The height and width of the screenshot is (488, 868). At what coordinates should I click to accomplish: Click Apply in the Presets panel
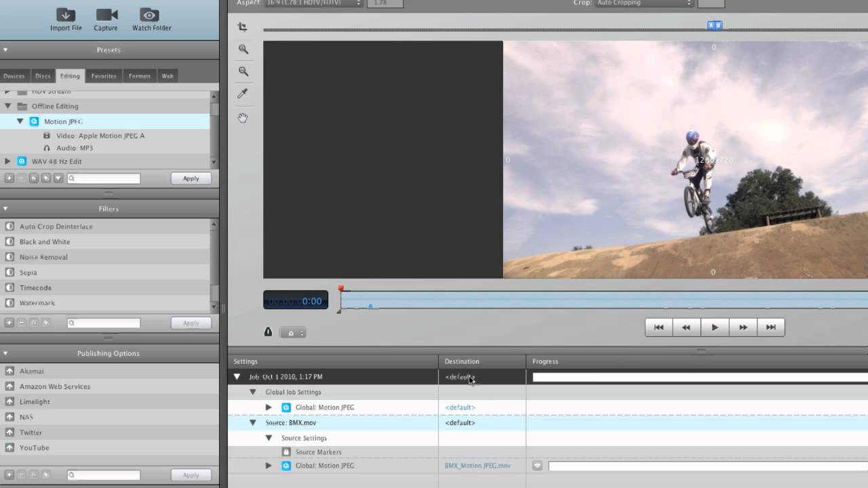[191, 178]
